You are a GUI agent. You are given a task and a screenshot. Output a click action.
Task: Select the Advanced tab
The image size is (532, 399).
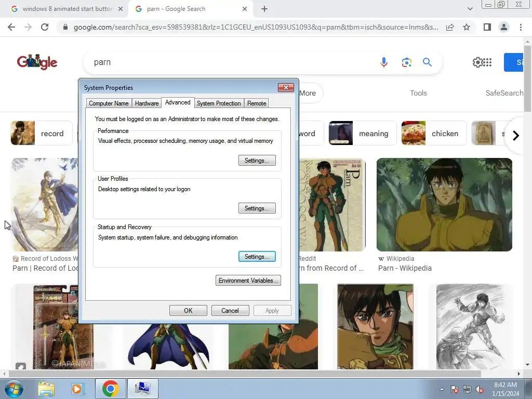point(178,102)
